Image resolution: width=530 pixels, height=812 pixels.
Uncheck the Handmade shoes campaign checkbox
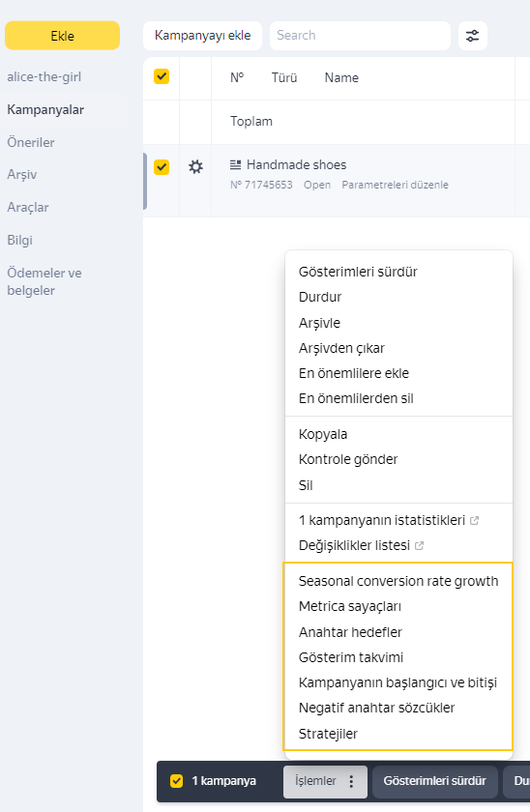click(162, 167)
